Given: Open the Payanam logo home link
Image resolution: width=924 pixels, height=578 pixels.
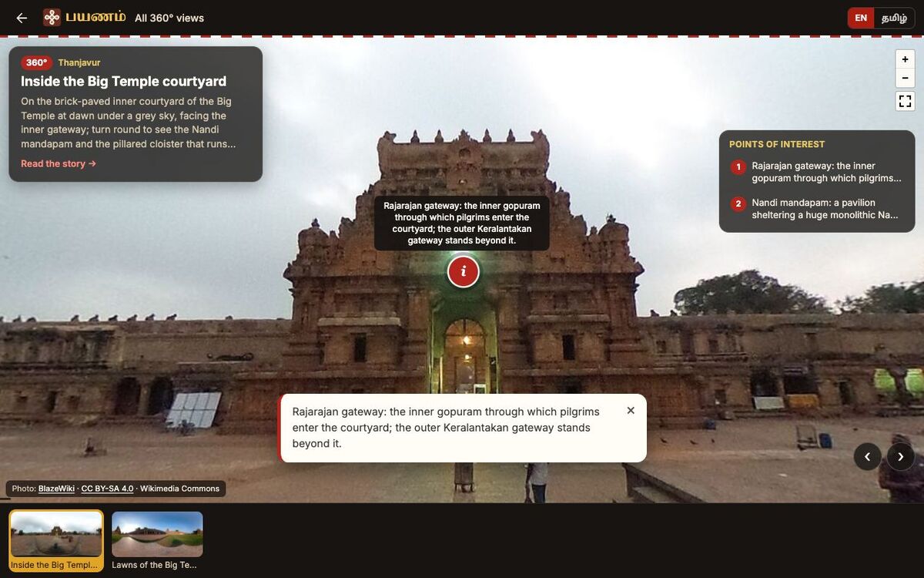Looking at the screenshot, I should tap(84, 17).
